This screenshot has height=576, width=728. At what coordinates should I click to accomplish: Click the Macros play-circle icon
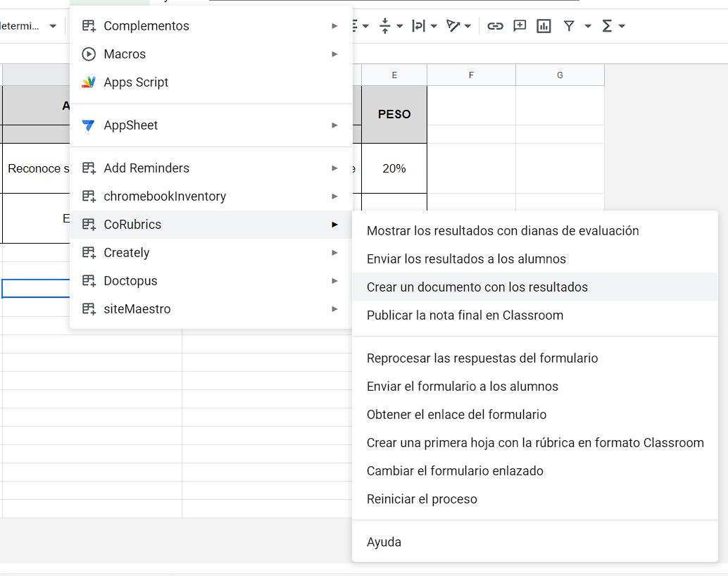click(x=89, y=54)
